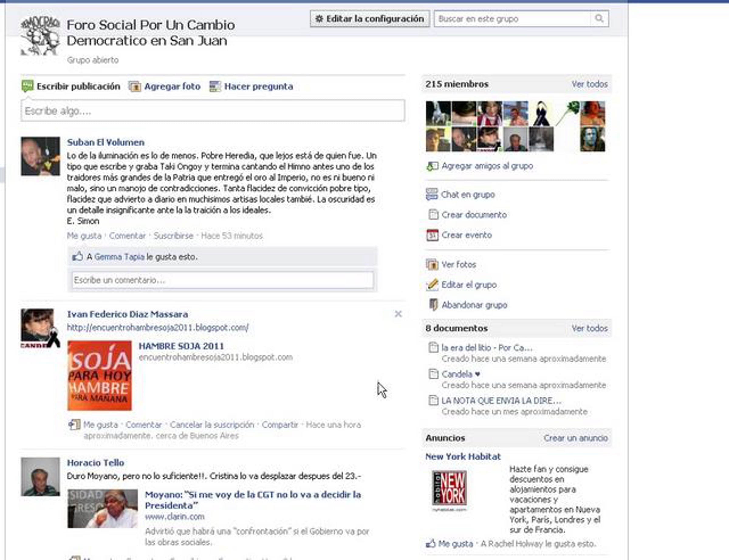Focus the Escribe algo post field

click(x=213, y=111)
